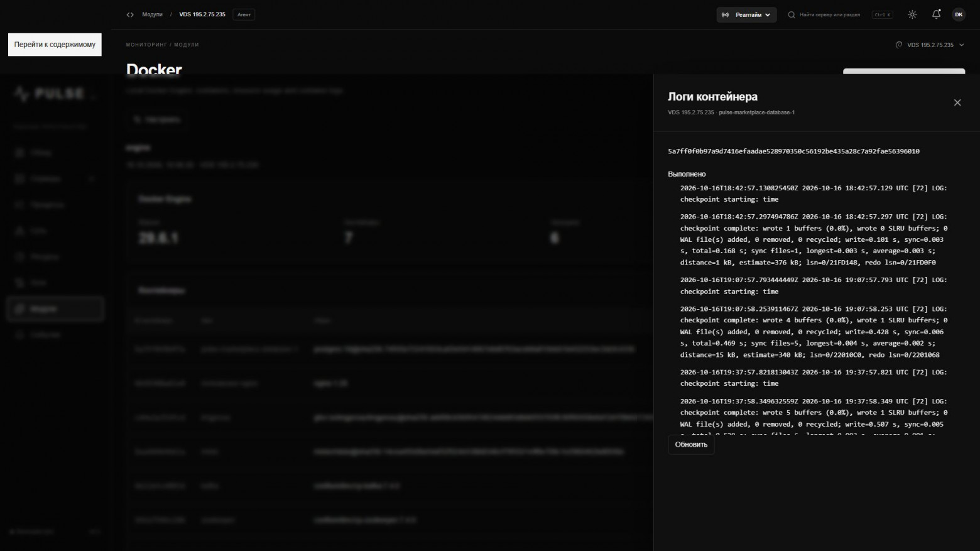Screen dimensions: 980x551
Task: Select the log entry timestamped 2026-10-16T19:37:58.349632559Z
Action: [814, 417]
